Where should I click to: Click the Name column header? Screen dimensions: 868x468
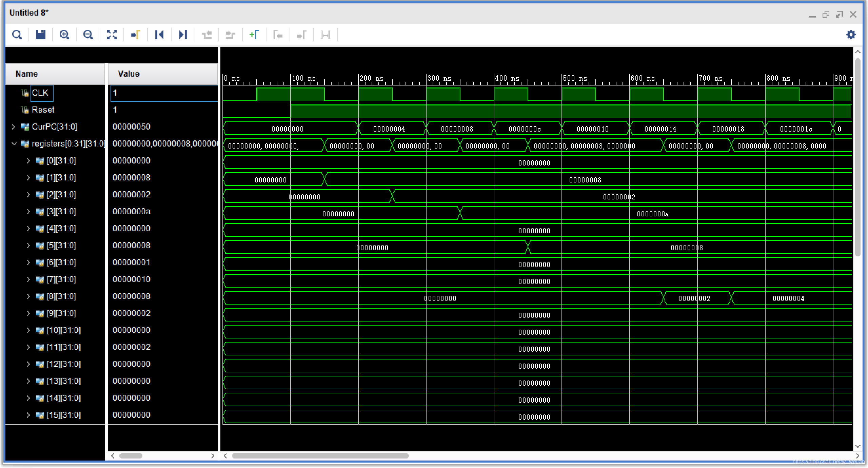tap(26, 74)
